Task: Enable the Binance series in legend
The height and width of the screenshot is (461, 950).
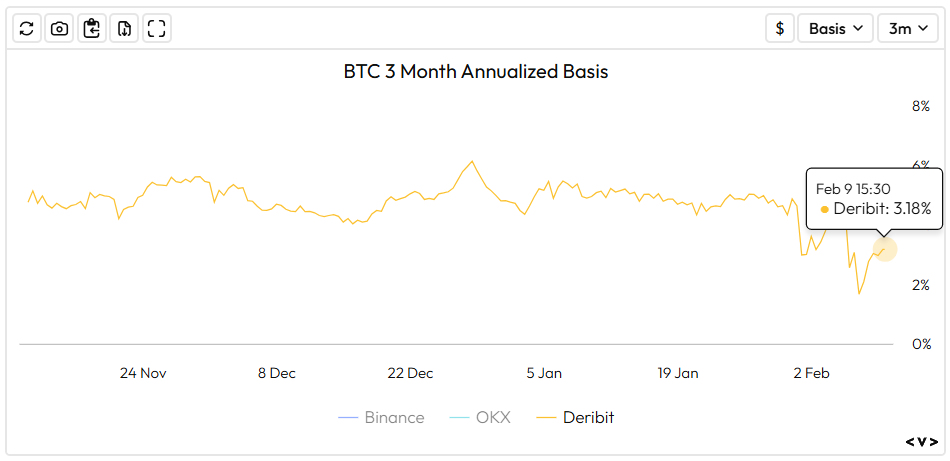Action: (394, 418)
